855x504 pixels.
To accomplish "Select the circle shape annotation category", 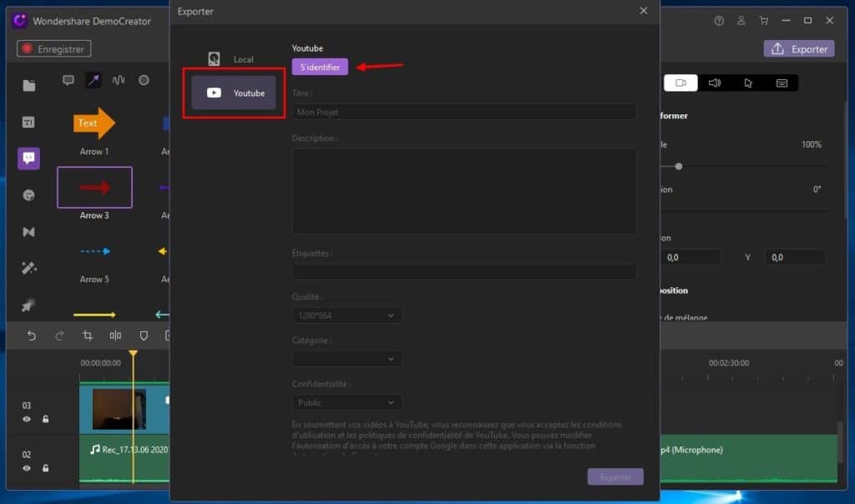I will pos(144,80).
